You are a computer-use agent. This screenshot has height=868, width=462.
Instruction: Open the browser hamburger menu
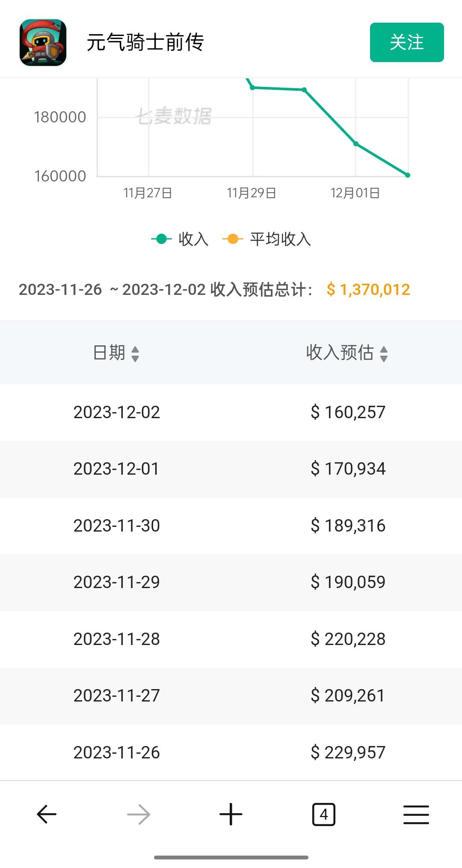point(416,814)
